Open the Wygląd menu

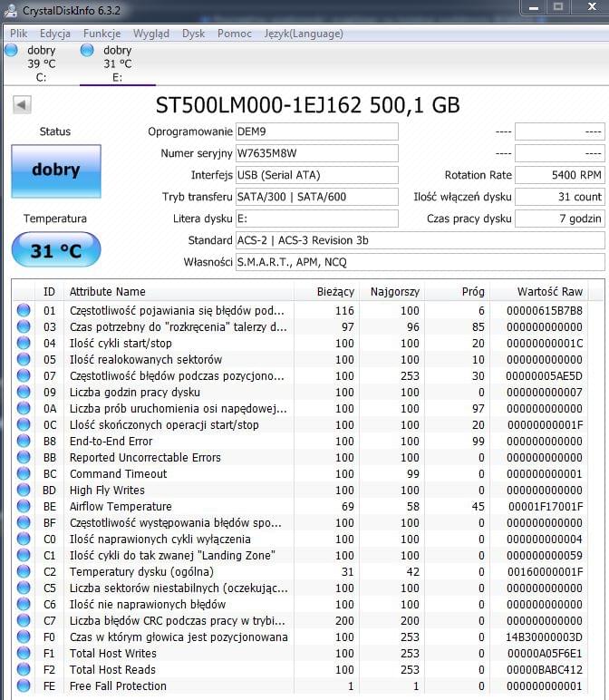(151, 34)
